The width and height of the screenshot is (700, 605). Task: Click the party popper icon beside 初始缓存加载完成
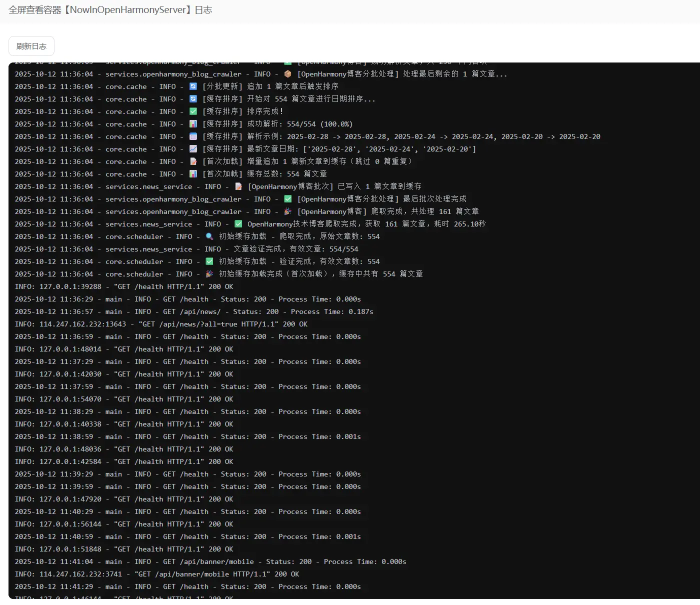click(209, 274)
